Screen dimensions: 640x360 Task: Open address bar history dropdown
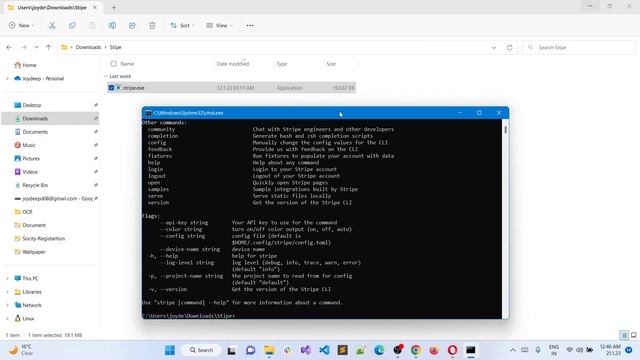494,47
